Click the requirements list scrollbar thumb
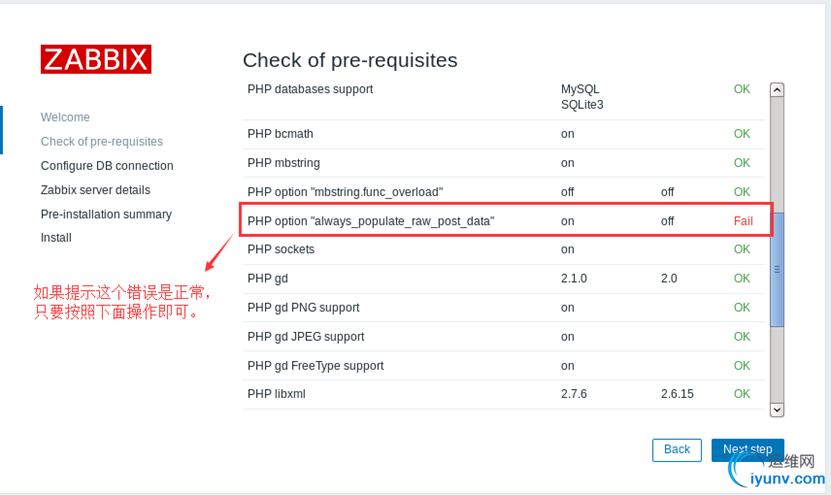 [x=777, y=268]
